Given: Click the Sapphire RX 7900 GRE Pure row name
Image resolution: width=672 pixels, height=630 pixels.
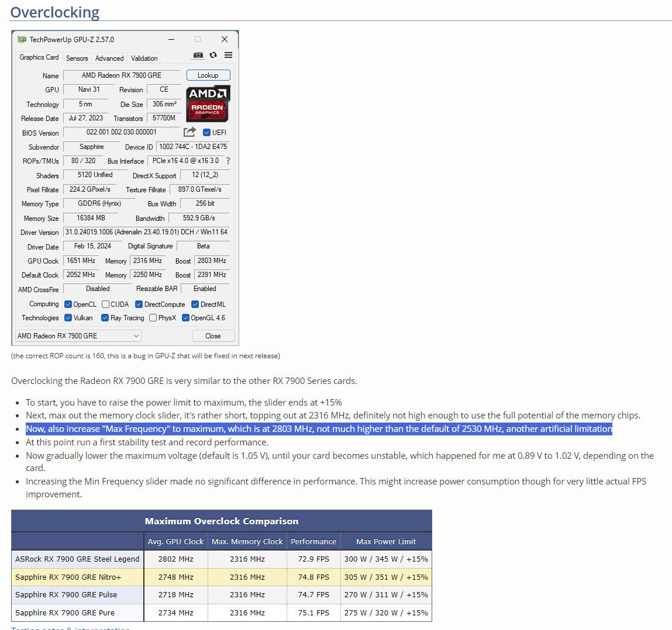Looking at the screenshot, I should (x=65, y=612).
